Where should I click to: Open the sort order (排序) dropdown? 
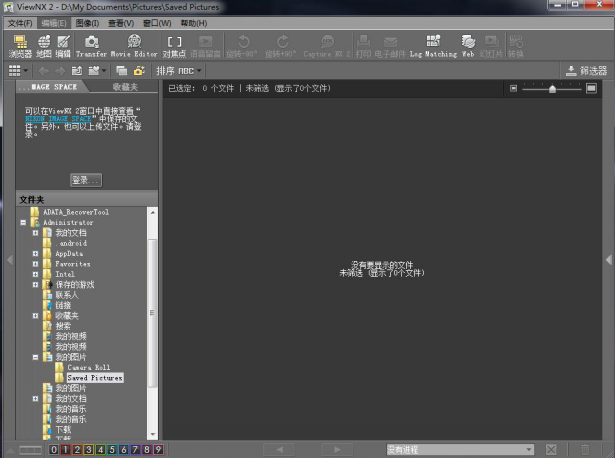click(x=179, y=71)
